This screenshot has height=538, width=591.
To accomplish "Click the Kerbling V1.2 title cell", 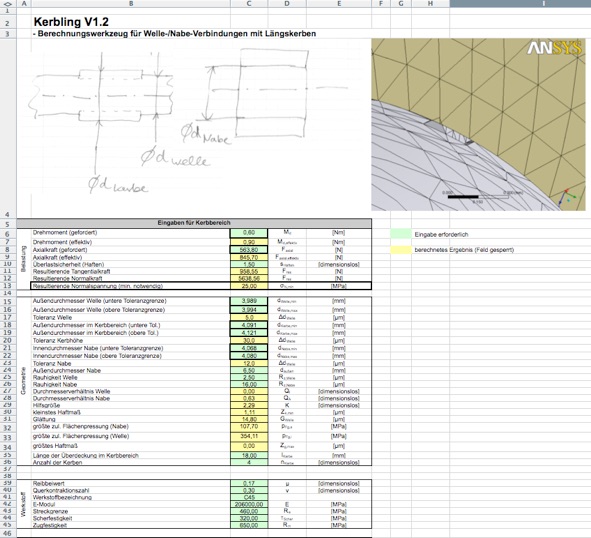I will point(71,22).
